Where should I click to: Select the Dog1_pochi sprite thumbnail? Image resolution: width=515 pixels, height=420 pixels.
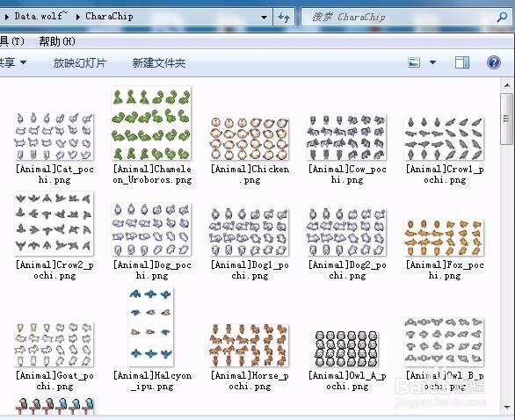click(250, 232)
